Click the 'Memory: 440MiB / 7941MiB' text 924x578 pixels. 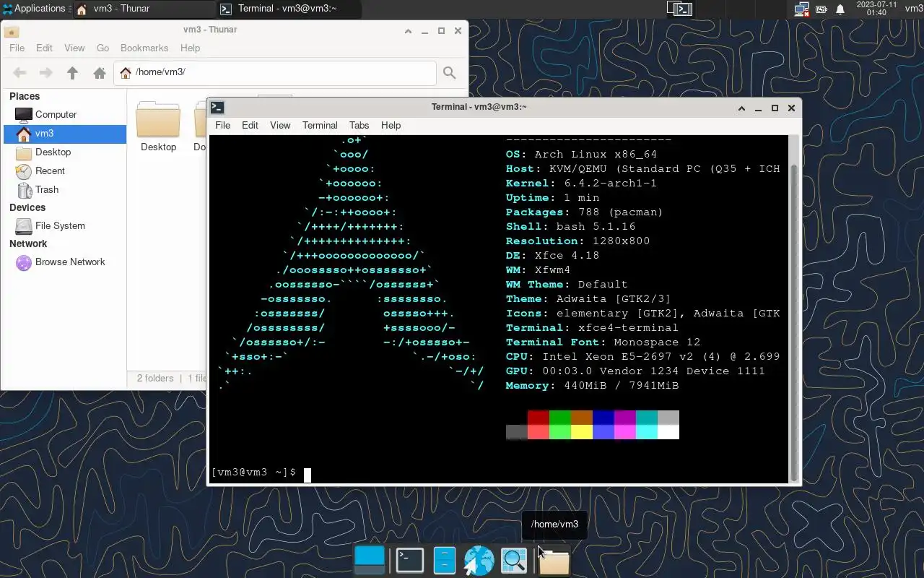coord(592,386)
